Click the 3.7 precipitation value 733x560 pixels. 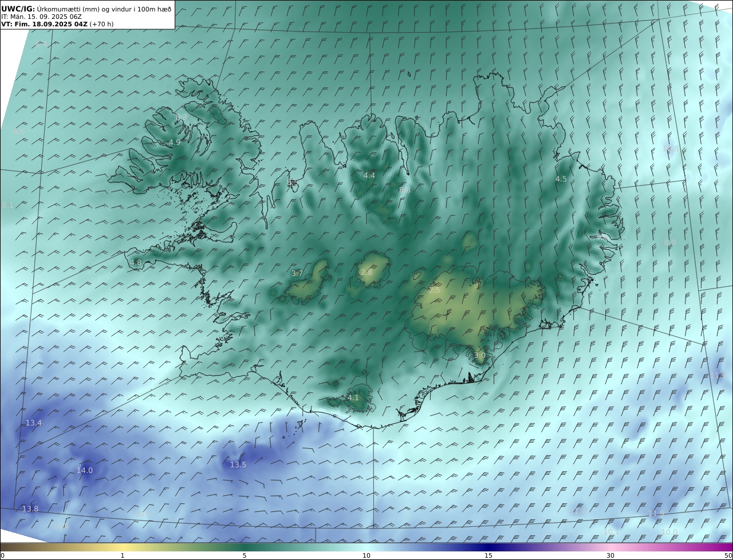pos(297,274)
